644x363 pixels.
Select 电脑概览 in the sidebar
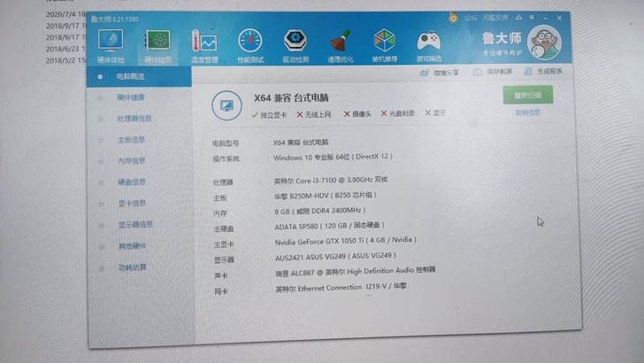click(139, 76)
